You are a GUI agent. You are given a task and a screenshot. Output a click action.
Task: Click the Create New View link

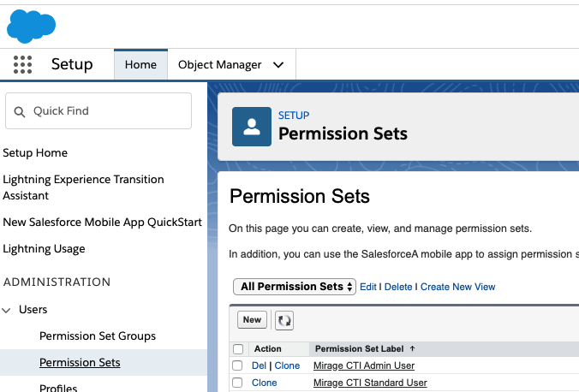(458, 287)
